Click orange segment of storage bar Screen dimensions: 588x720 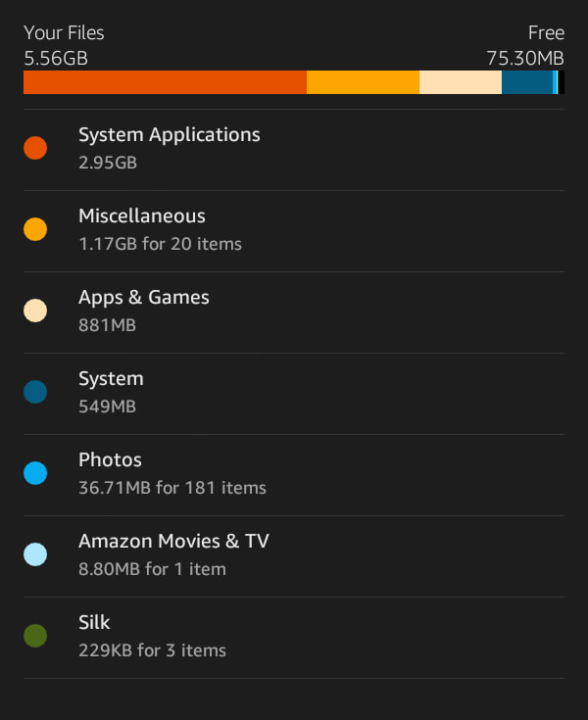pos(165,82)
